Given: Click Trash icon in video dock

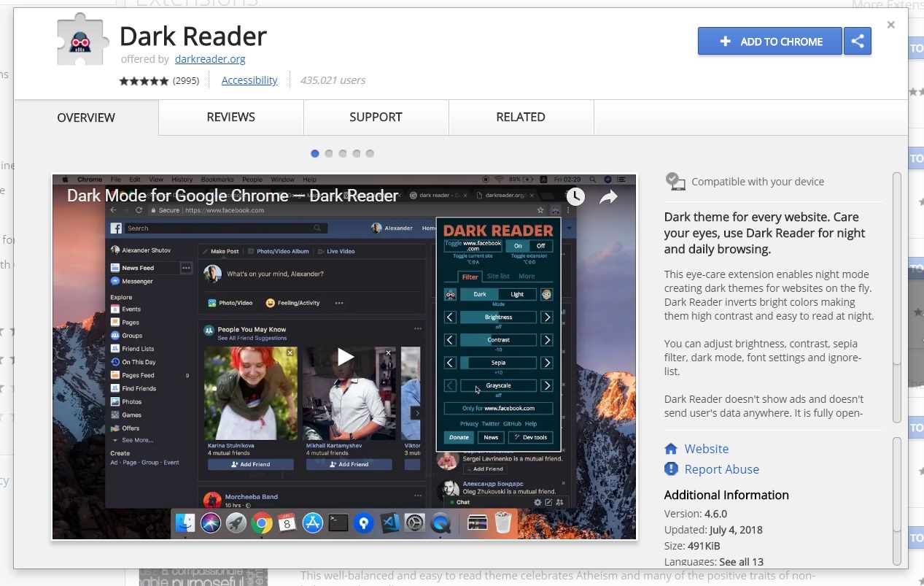Looking at the screenshot, I should coord(503,523).
